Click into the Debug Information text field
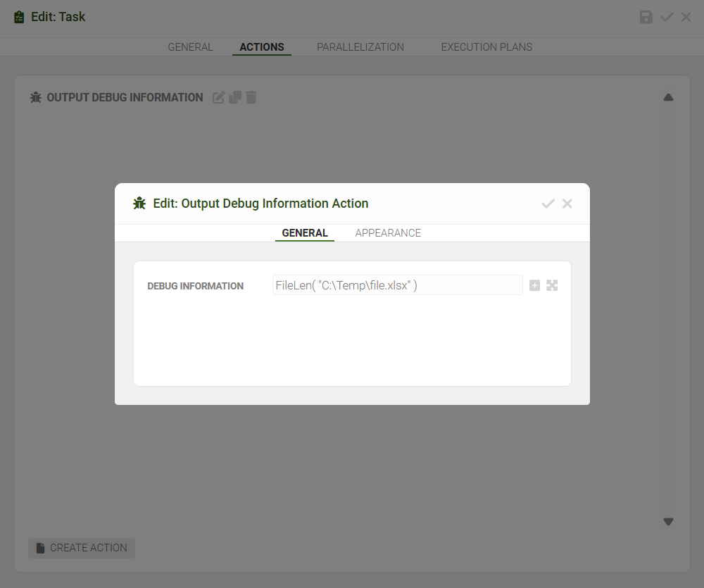Viewport: 704px width, 588px height. (x=397, y=285)
